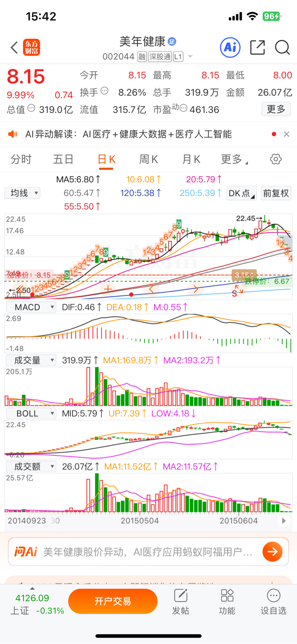Screen dimensions: 297x644
Task: Expand stock code dropdown triangle
Action: pos(190,57)
